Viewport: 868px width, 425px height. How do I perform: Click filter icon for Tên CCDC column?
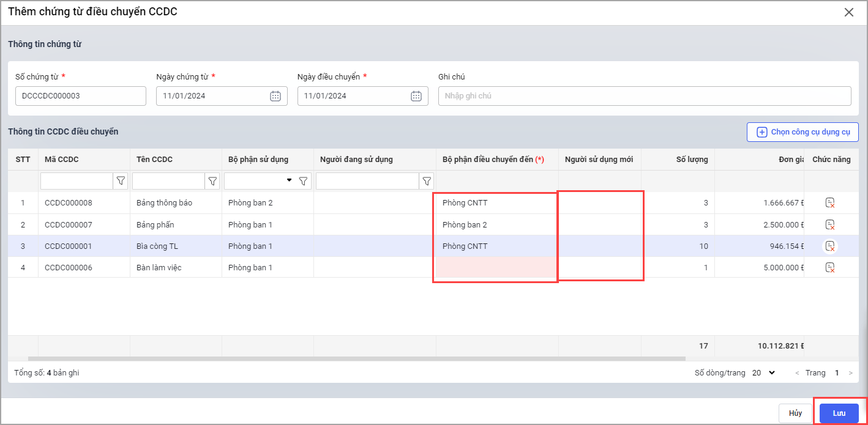212,181
